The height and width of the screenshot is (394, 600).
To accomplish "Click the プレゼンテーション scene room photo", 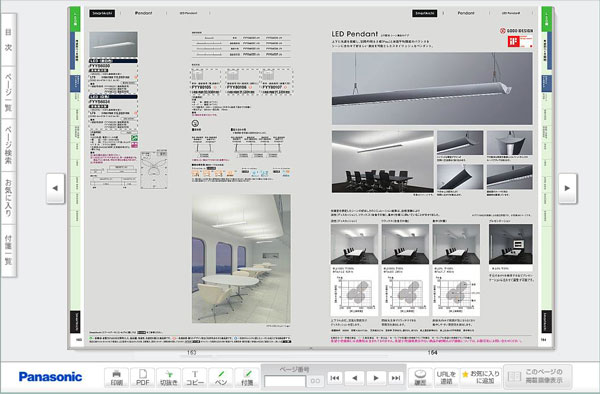I will [x=510, y=244].
